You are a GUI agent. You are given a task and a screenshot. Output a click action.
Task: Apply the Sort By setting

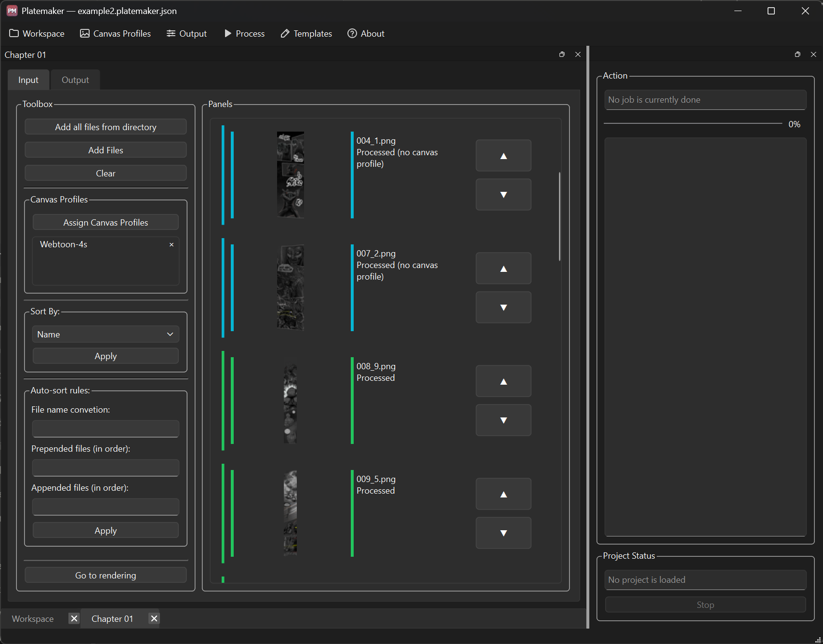(x=106, y=356)
